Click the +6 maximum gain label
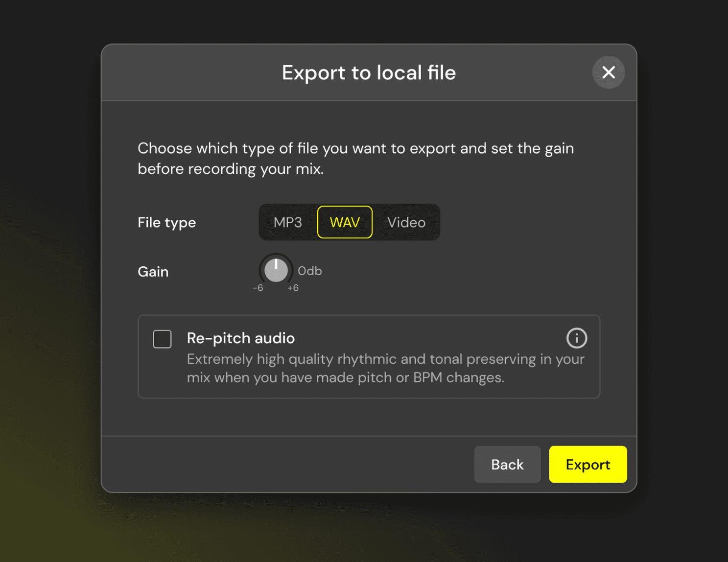 293,288
